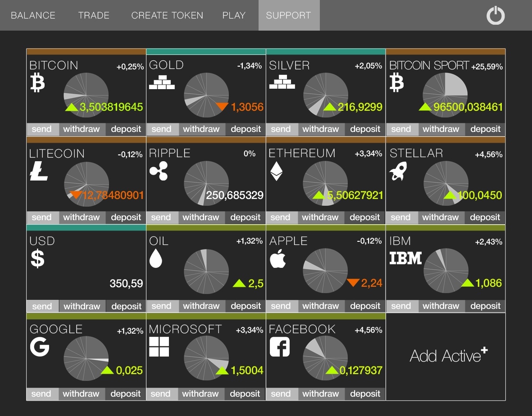Click the silver bars icon in the Silver card
The height and width of the screenshot is (416, 532).
point(282,81)
